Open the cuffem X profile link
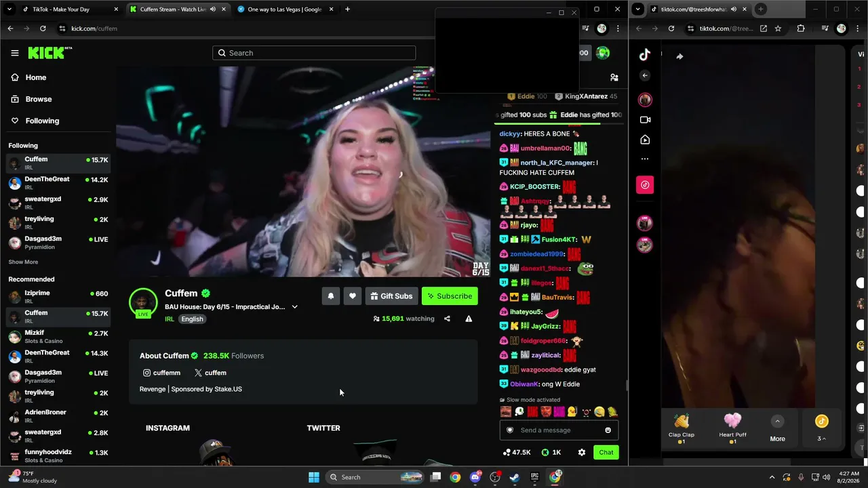The width and height of the screenshot is (868, 488). [x=210, y=373]
